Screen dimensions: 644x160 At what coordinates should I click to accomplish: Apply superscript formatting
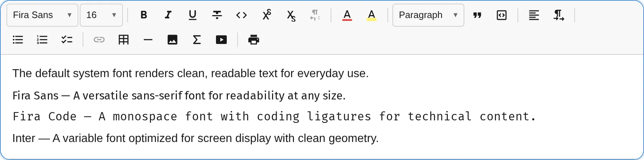point(266,15)
